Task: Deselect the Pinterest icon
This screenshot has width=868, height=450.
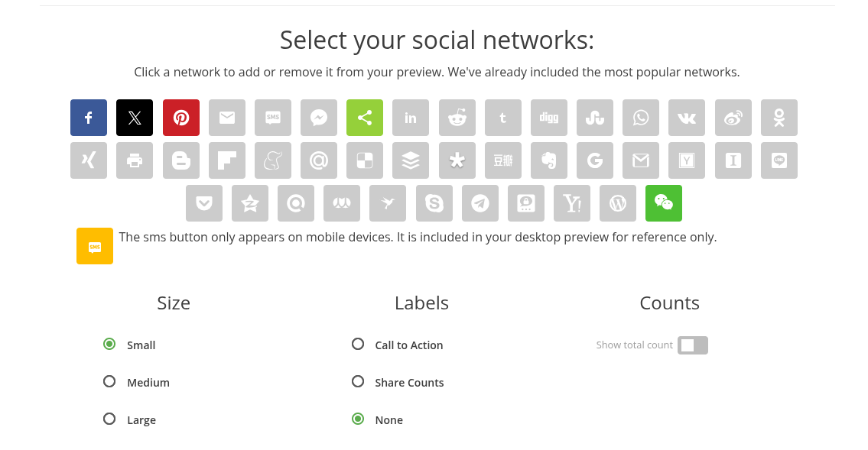Action: click(x=181, y=118)
